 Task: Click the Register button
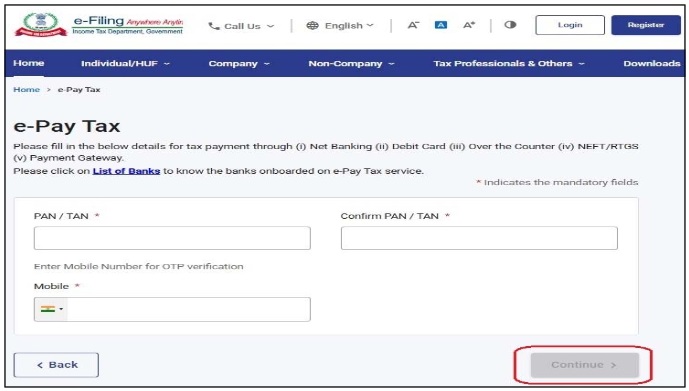coord(645,25)
